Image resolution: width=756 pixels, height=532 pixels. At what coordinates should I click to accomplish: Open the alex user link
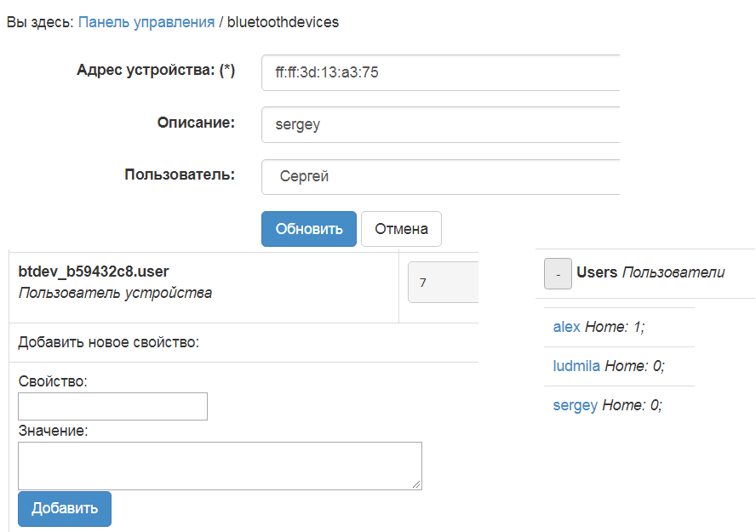[x=566, y=326]
